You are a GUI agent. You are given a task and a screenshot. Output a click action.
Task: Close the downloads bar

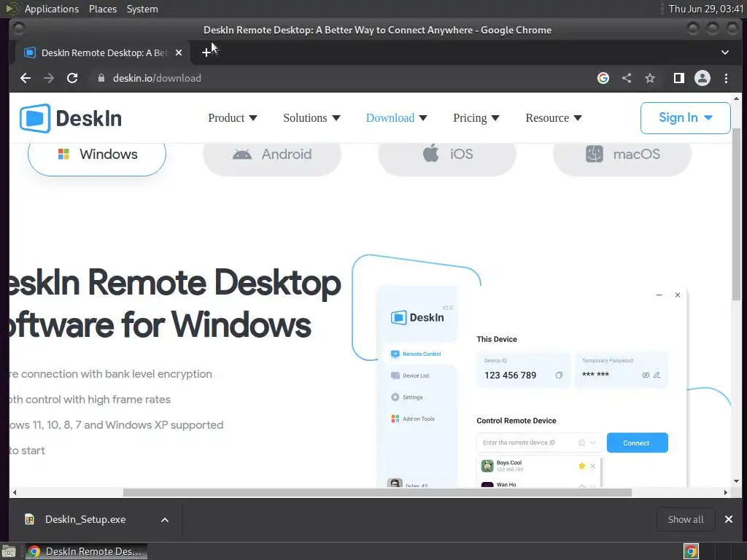point(729,519)
